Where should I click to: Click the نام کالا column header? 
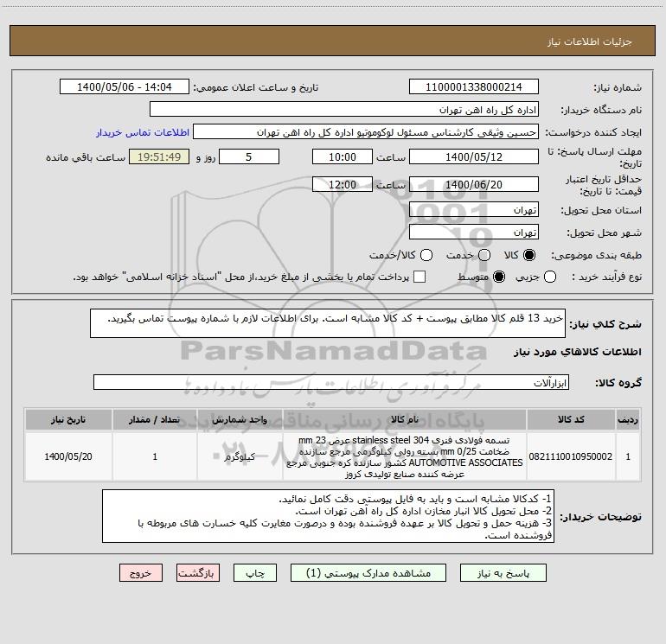[405, 420]
